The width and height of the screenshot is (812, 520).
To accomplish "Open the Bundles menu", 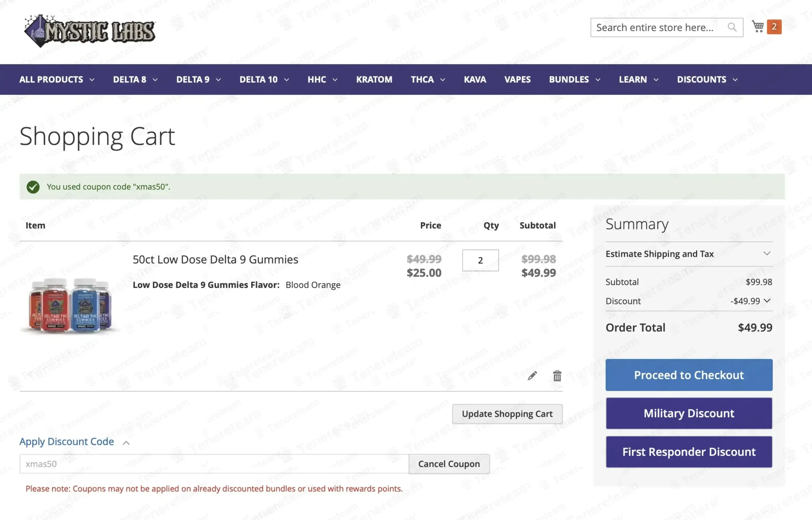I will pyautogui.click(x=574, y=79).
